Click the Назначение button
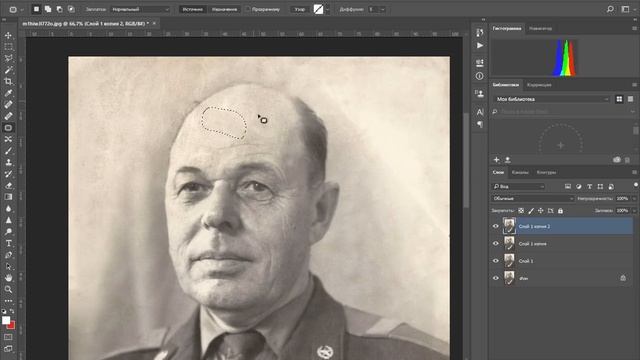This screenshot has height=360, width=640. point(224,9)
